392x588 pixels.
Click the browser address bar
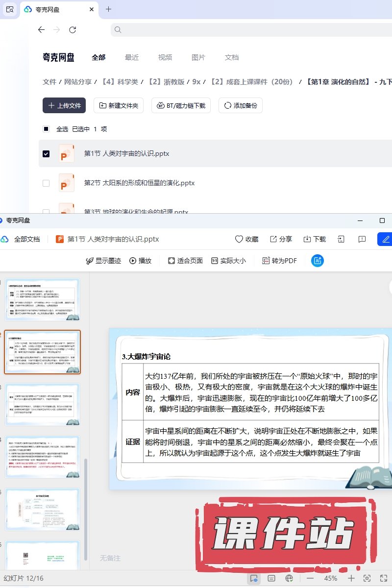(x=250, y=30)
